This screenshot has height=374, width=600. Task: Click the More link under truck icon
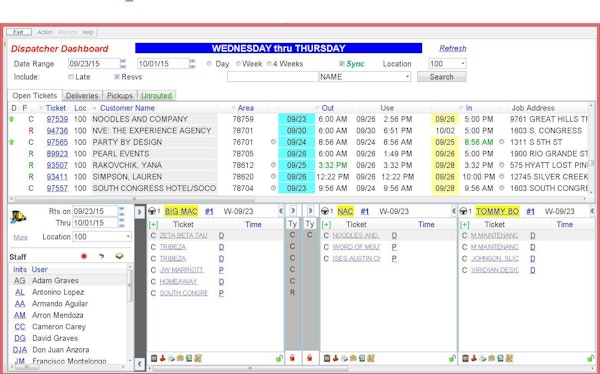[20, 237]
